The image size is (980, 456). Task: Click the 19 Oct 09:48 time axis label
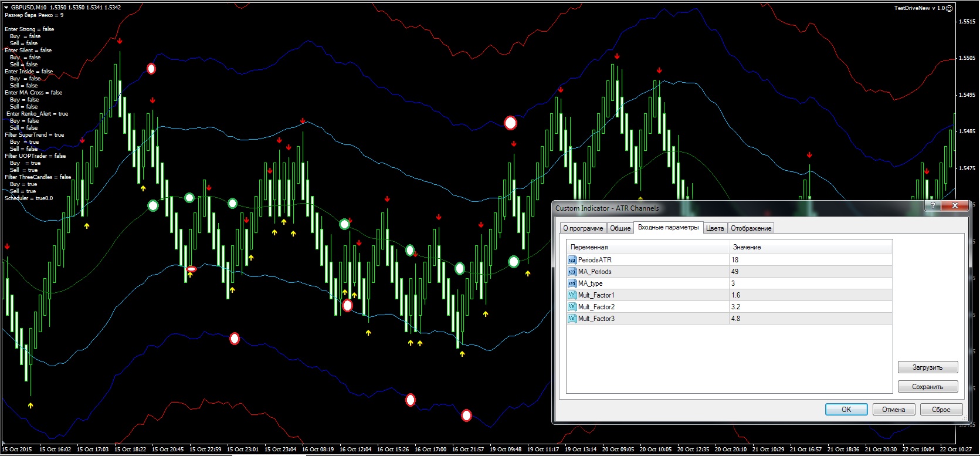[506, 450]
